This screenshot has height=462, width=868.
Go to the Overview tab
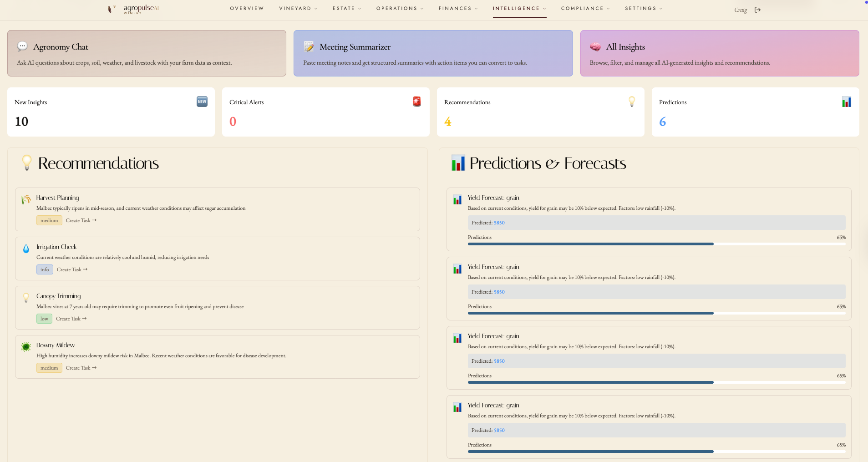pos(247,9)
